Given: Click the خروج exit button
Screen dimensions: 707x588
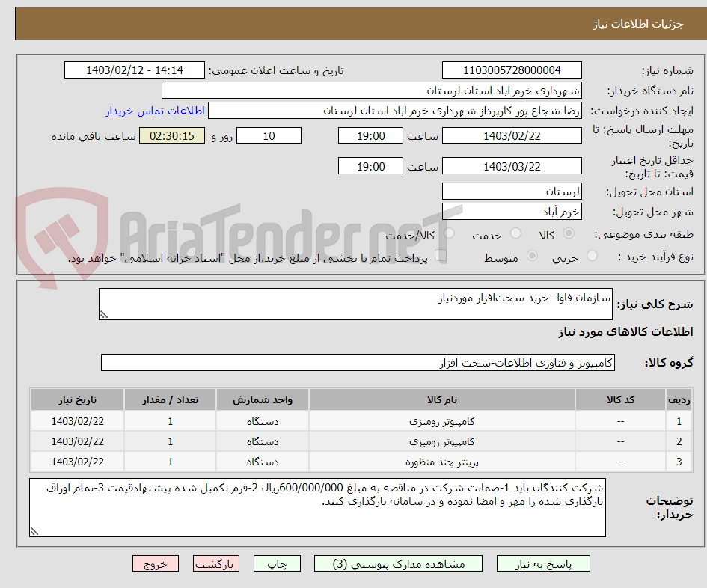Looking at the screenshot, I should click(156, 563).
